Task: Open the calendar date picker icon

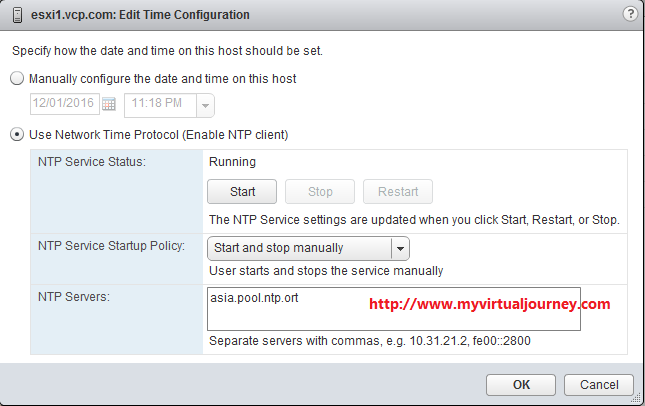Action: [109, 104]
